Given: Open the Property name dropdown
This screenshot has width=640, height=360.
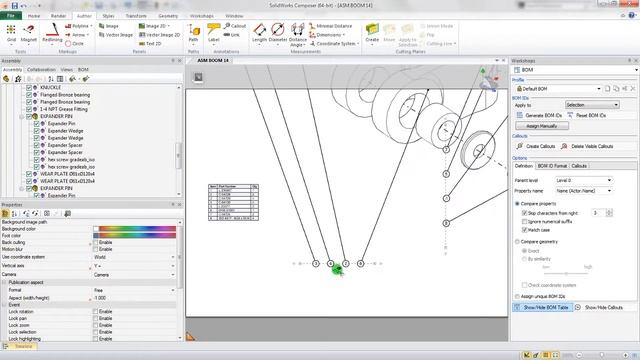Looking at the screenshot, I should (x=584, y=191).
